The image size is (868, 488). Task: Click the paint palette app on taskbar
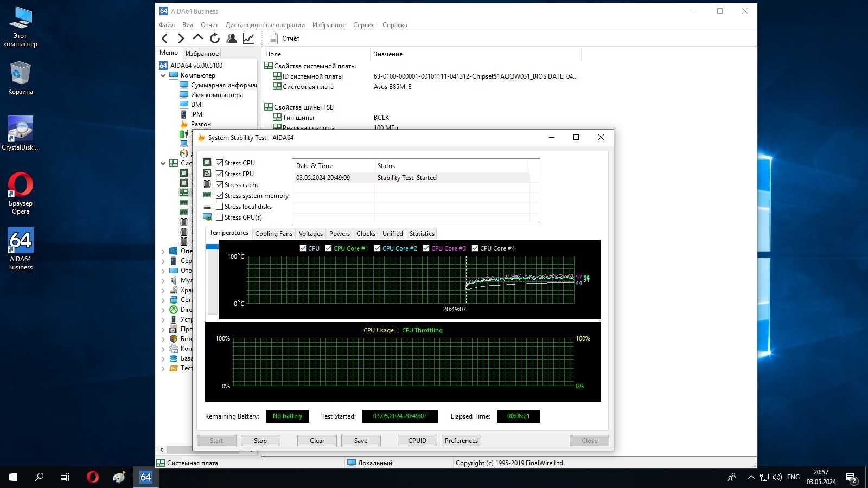119,477
